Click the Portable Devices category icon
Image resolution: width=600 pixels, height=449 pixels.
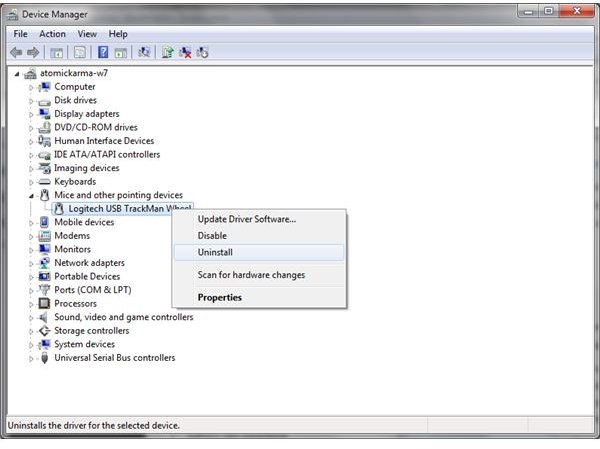click(x=44, y=276)
